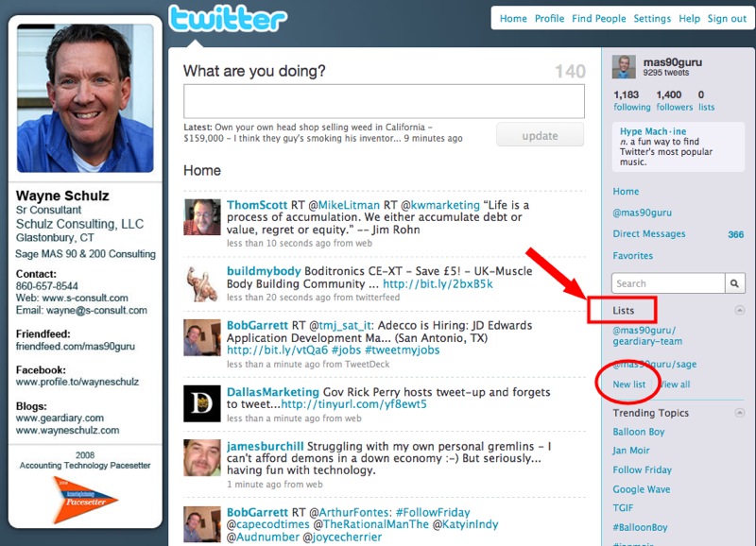Open Direct Messages
The height and width of the screenshot is (546, 756).
pos(649,233)
